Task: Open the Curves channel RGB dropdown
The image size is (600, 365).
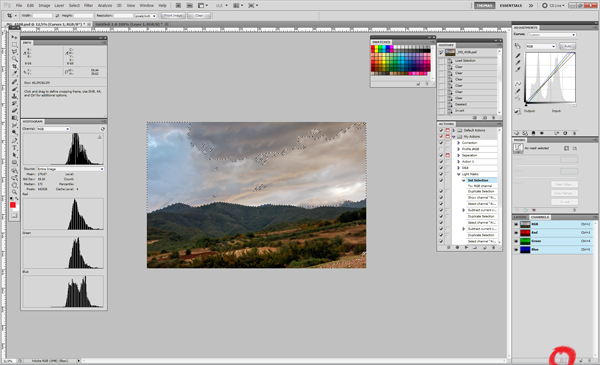Action: tap(541, 46)
